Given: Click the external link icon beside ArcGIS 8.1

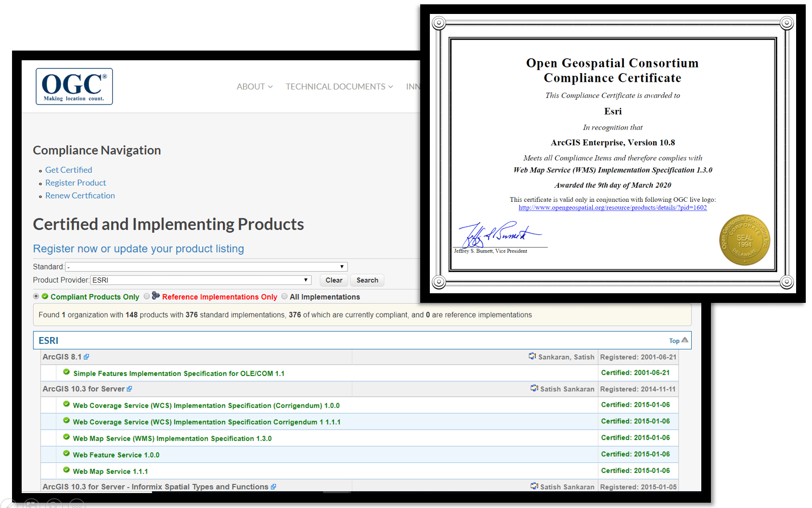Looking at the screenshot, I should pyautogui.click(x=87, y=356).
